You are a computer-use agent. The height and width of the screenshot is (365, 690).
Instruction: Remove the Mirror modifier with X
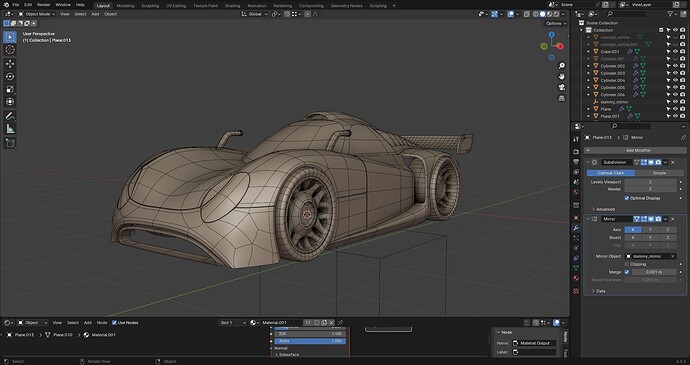click(x=672, y=219)
